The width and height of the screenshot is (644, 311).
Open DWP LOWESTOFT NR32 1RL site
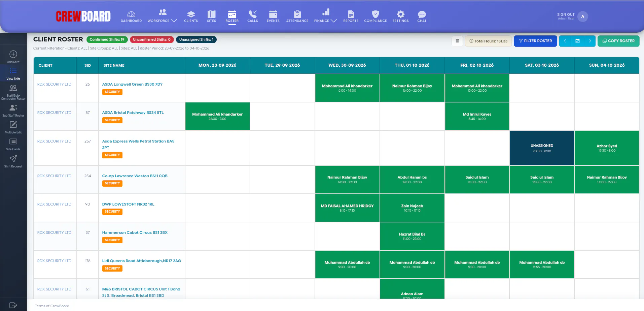tap(128, 204)
